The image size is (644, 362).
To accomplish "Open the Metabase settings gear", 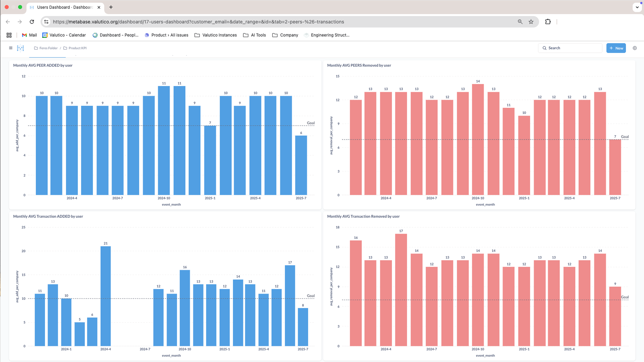I will [635, 48].
